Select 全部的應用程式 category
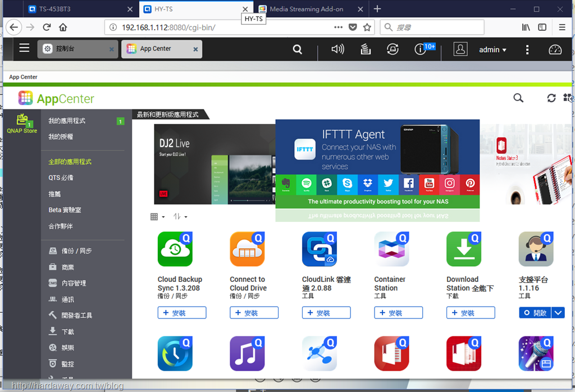Viewport: 575px width, 392px height. (70, 162)
